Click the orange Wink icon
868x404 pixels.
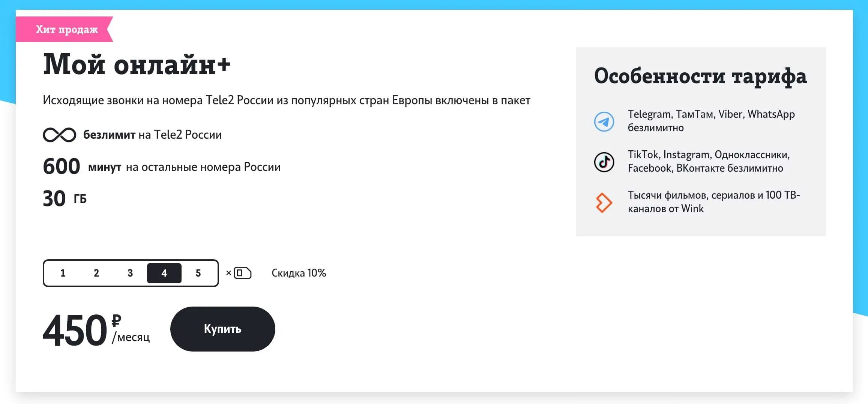(604, 203)
